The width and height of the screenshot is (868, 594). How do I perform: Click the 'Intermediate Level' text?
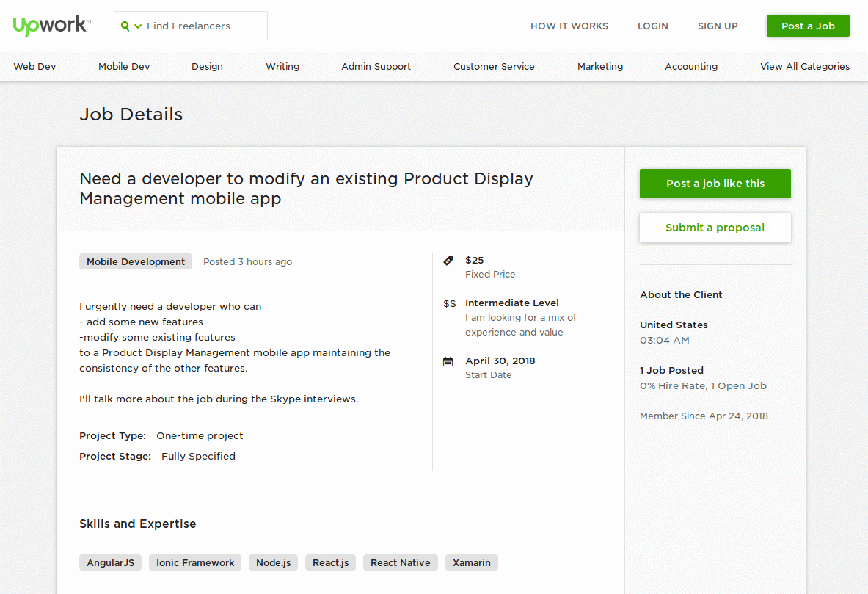click(512, 303)
